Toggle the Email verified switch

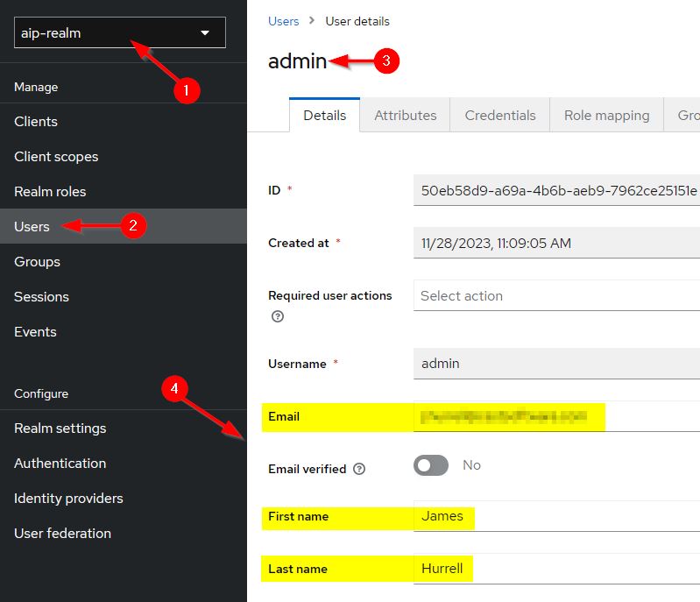[x=430, y=465]
